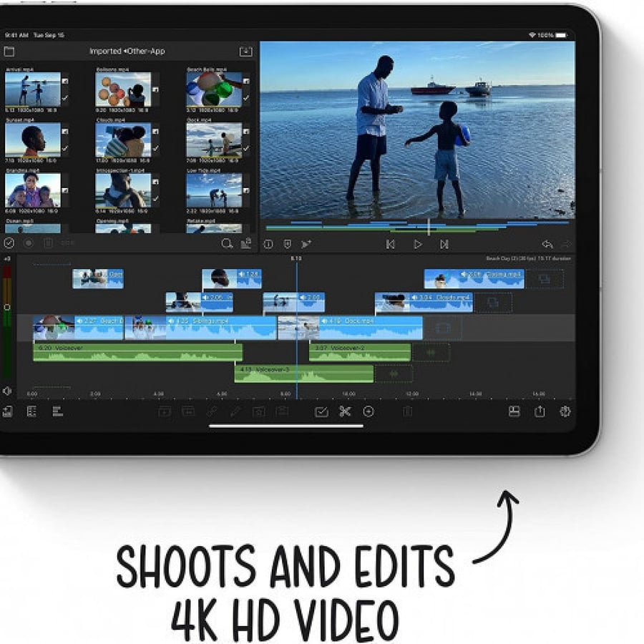Click the layout switcher icon

514,411
